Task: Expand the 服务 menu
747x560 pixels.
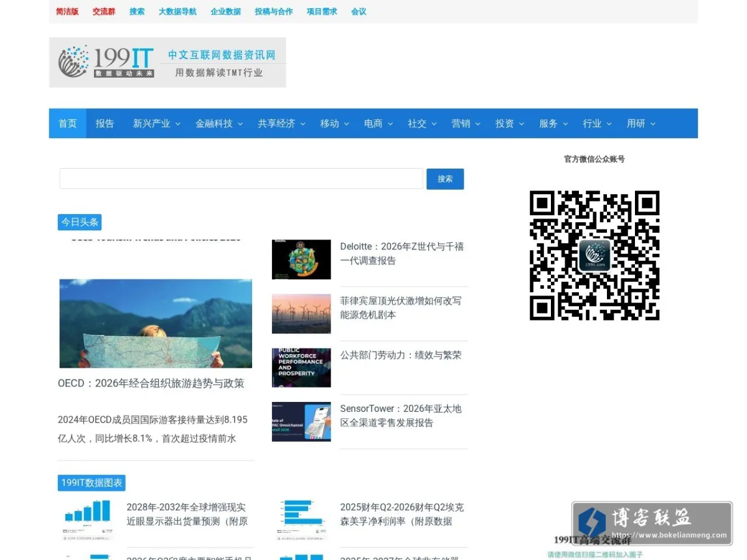Action: [x=553, y=123]
